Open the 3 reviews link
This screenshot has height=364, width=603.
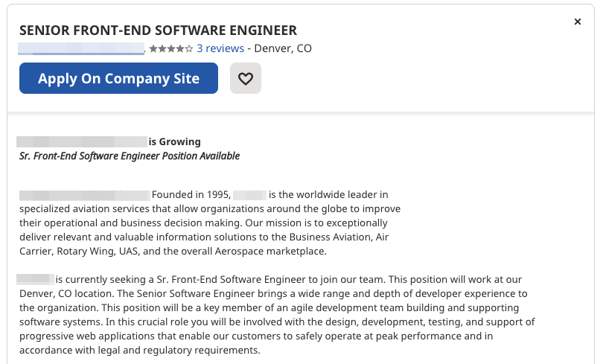220,48
